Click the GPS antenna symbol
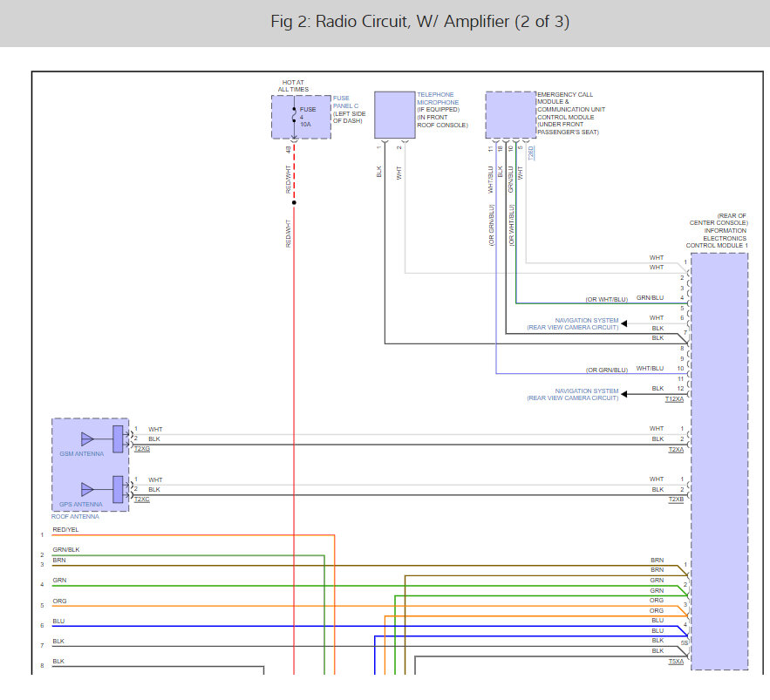This screenshot has width=770, height=700. [x=87, y=488]
